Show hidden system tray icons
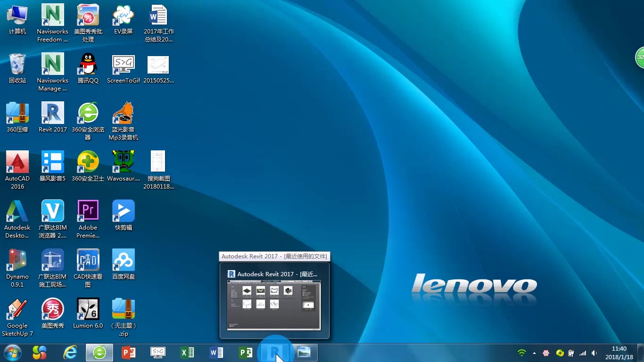 [534, 353]
